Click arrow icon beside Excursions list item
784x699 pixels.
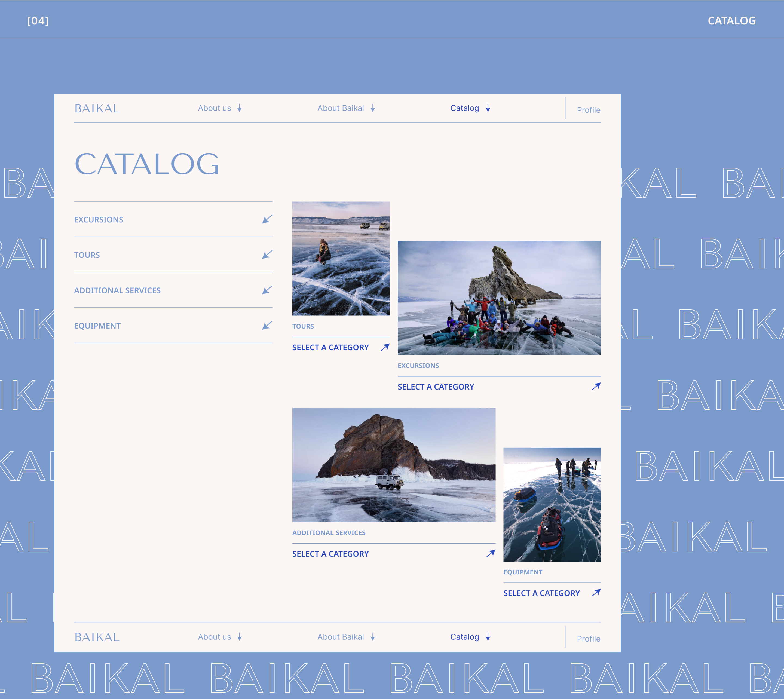coord(267,219)
